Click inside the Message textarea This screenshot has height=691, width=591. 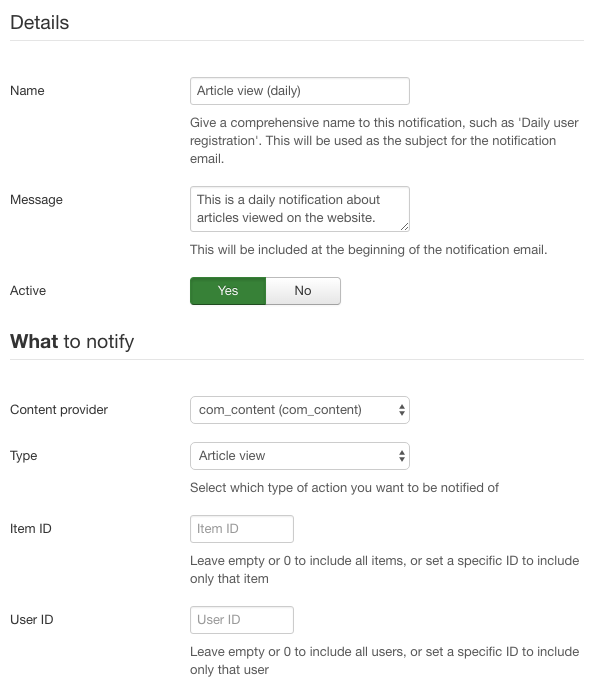point(300,209)
